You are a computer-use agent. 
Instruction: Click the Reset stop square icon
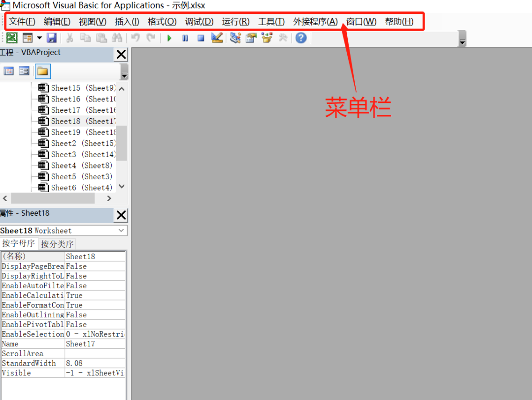(x=201, y=38)
